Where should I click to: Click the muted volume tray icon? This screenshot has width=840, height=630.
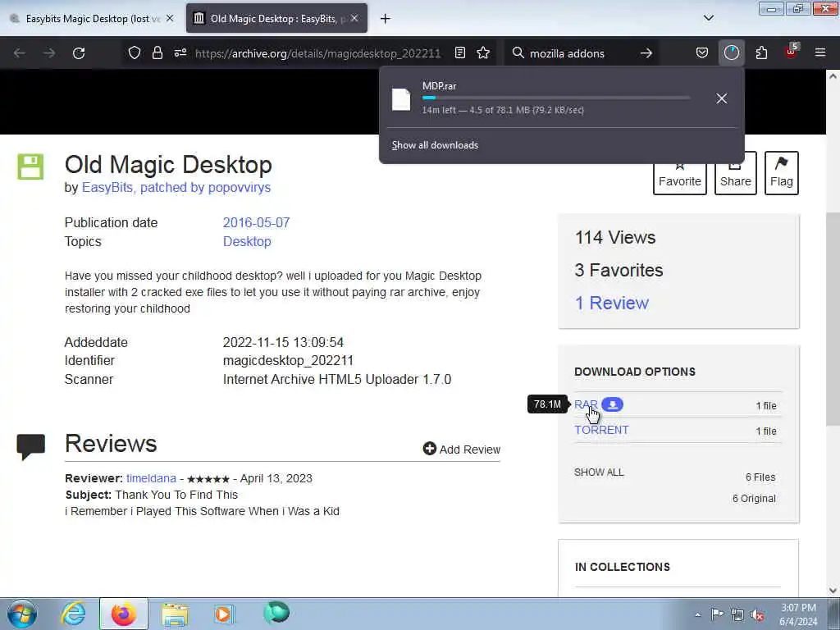pyautogui.click(x=757, y=615)
